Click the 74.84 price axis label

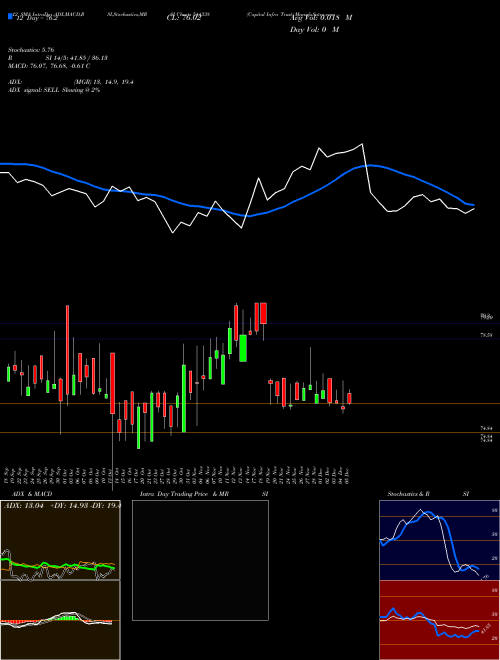point(487,428)
